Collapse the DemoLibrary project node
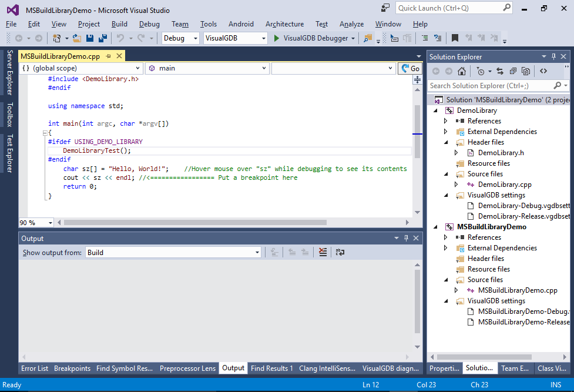 (435, 110)
